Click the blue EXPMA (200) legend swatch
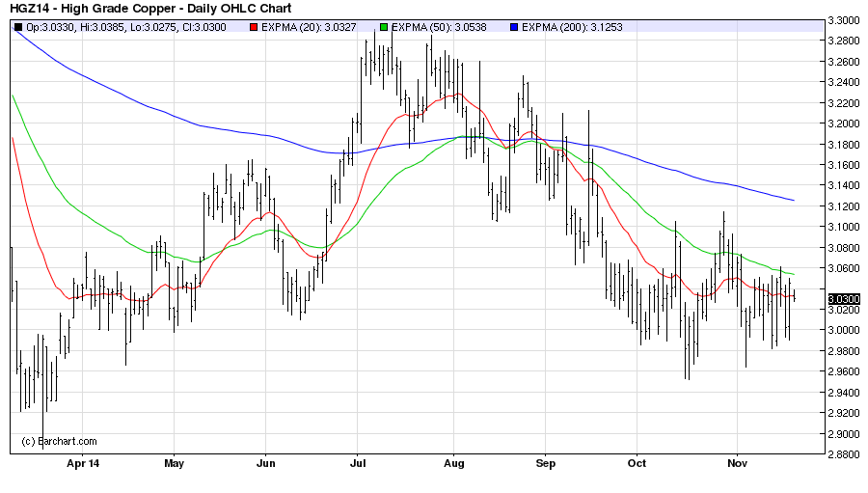Screen dimensions: 868x493 [x=514, y=27]
